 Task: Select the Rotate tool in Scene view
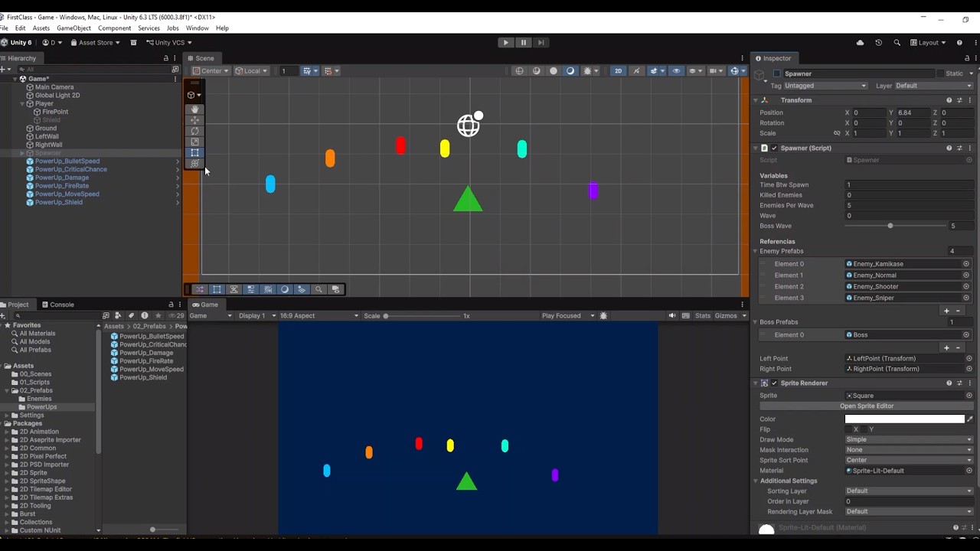coord(194,131)
